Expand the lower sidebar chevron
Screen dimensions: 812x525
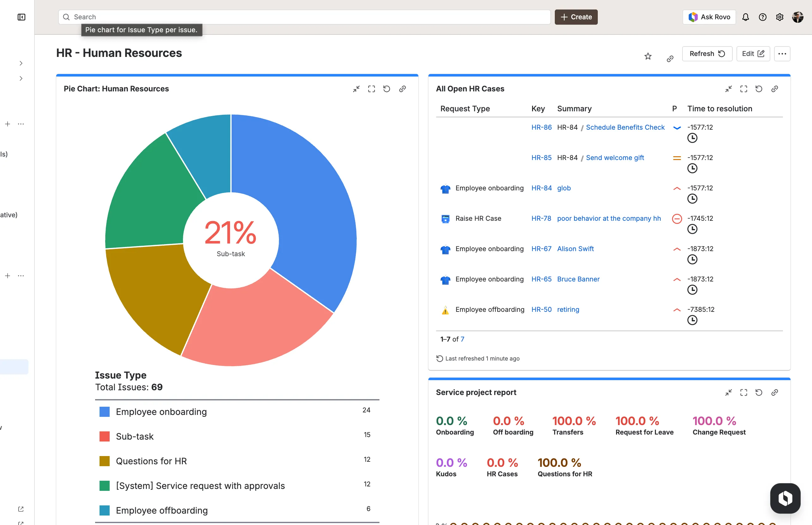21,78
